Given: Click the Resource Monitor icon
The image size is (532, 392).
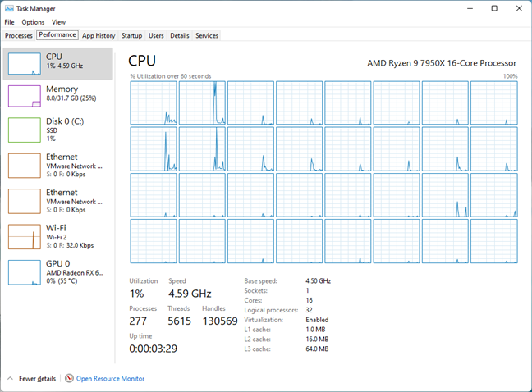Looking at the screenshot, I should coord(69,378).
